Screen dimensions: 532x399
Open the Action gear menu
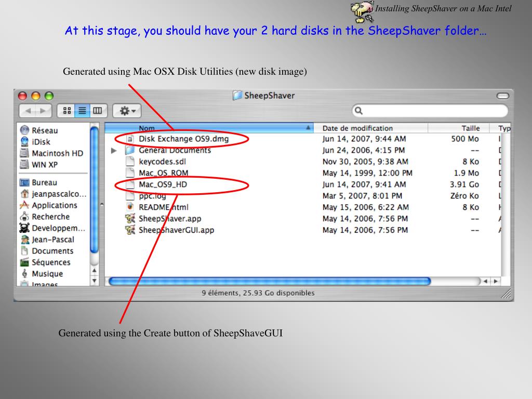(127, 111)
